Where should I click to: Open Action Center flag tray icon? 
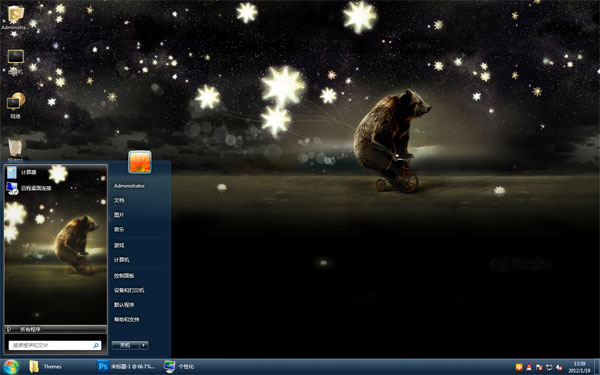click(539, 367)
